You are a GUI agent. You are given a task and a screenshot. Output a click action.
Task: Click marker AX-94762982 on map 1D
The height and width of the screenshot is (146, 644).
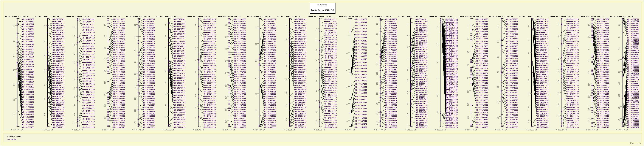(x=88, y=19)
